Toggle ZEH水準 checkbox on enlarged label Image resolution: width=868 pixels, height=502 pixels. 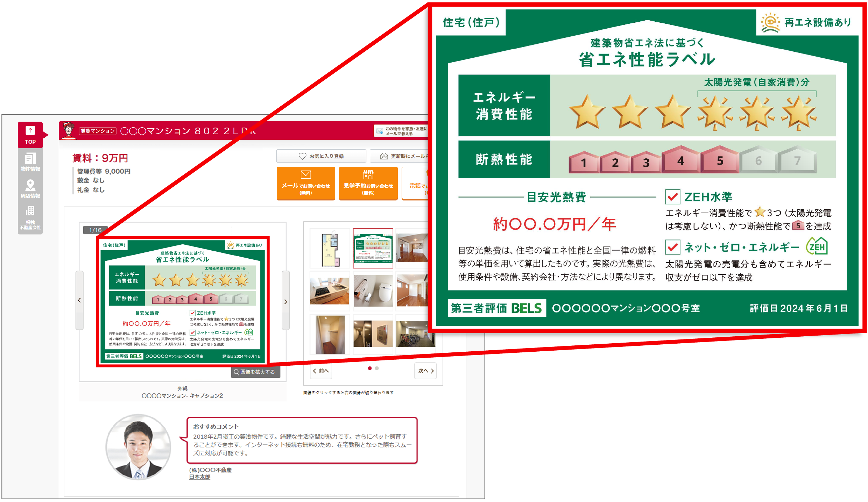point(672,197)
